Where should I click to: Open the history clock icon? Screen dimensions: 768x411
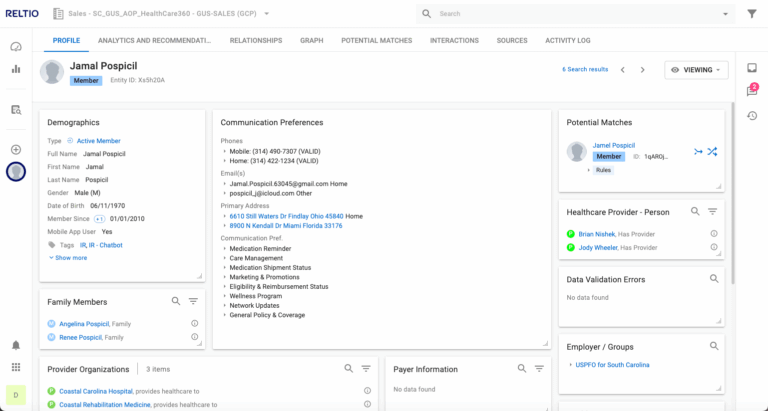tap(751, 116)
